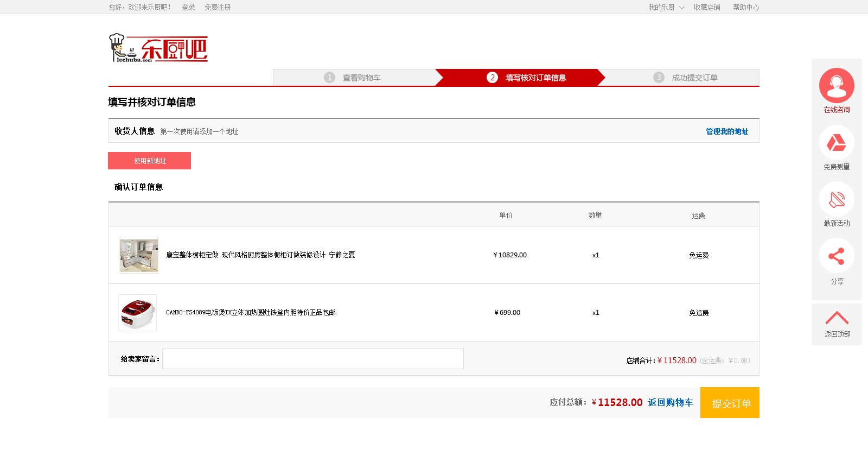Submit order with 提交订单 button

coord(730,403)
